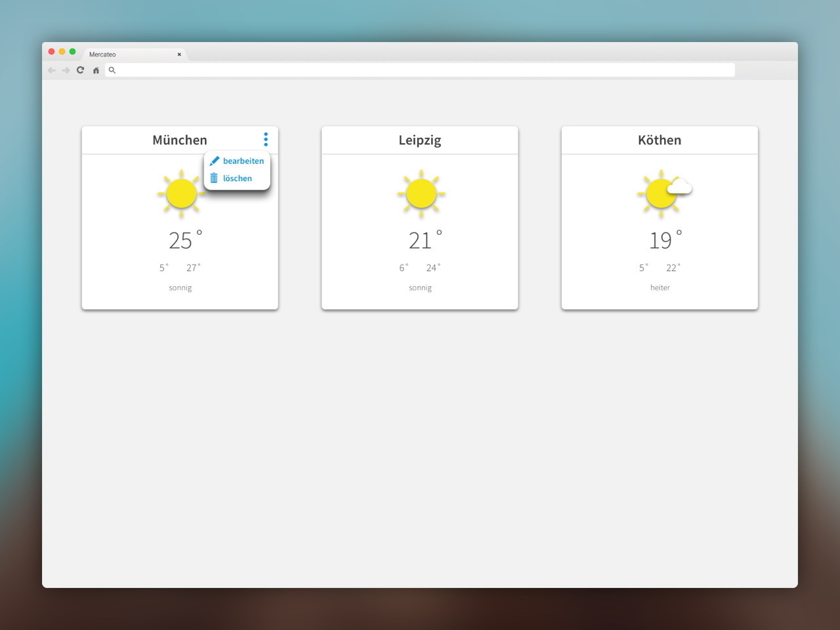This screenshot has width=840, height=630.
Task: Reload the page with the refresh icon
Action: tap(80, 70)
